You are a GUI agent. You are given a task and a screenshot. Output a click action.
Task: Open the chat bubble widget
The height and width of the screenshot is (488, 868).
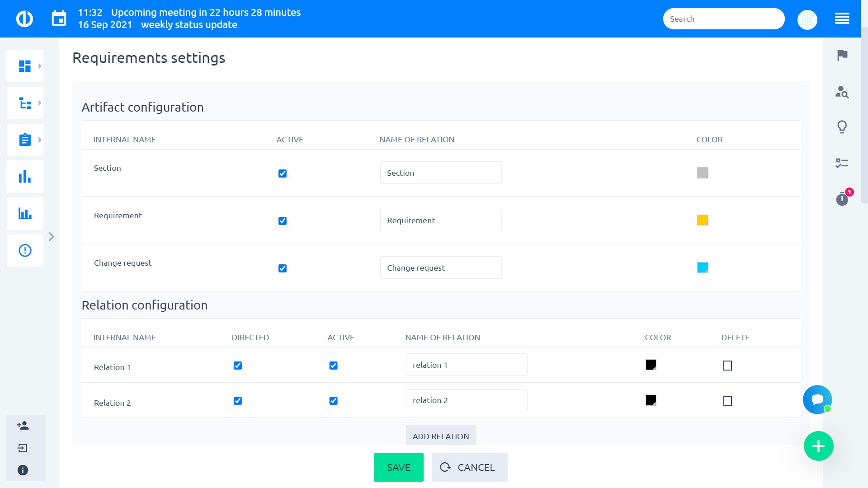click(817, 399)
